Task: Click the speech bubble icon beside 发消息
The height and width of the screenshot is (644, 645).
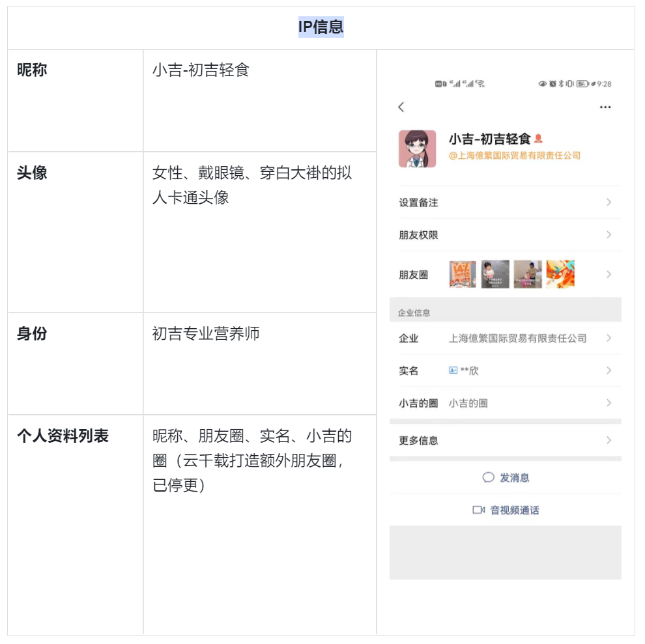Action: 488,477
